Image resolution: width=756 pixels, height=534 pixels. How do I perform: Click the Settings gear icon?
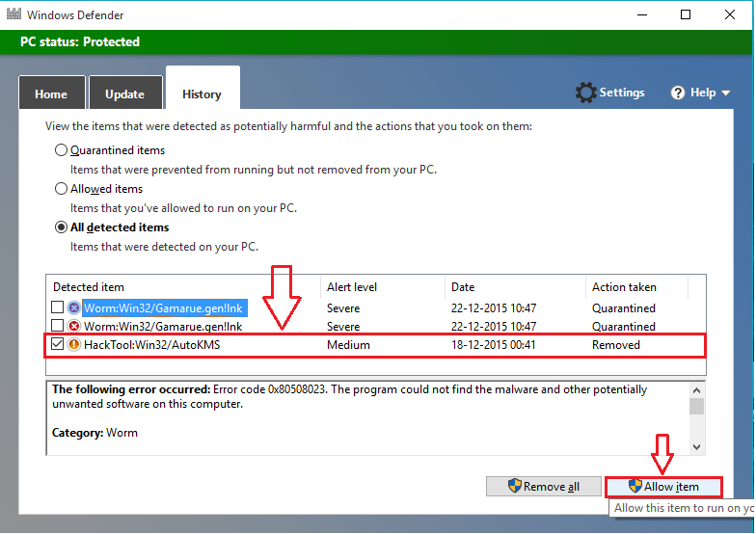pyautogui.click(x=585, y=93)
